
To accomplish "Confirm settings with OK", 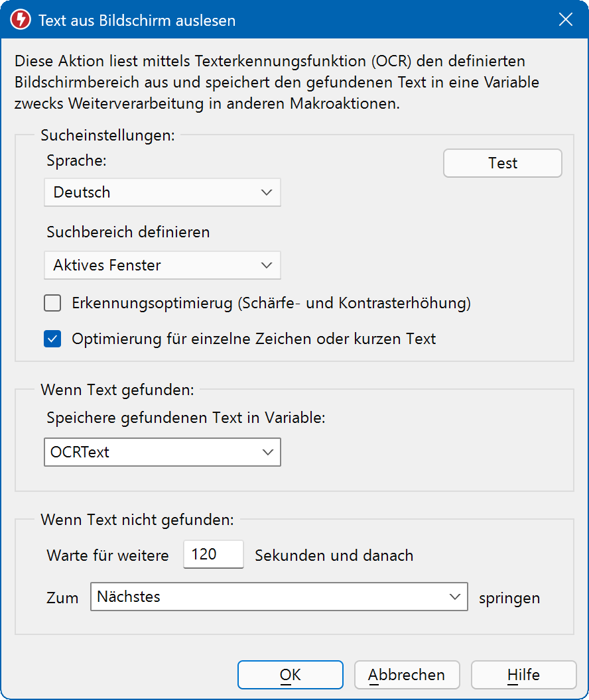I will point(290,674).
